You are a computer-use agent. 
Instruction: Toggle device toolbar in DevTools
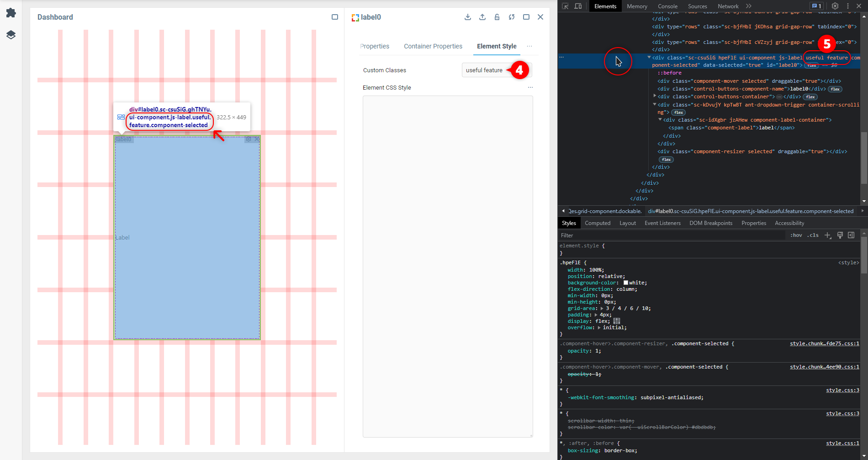[578, 6]
